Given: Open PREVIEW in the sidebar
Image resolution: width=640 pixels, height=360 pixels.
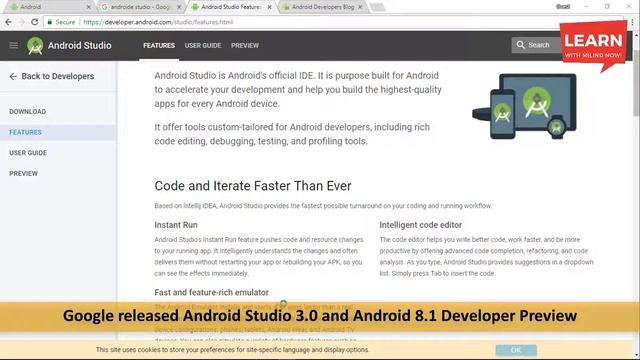Looking at the screenshot, I should coord(23,173).
